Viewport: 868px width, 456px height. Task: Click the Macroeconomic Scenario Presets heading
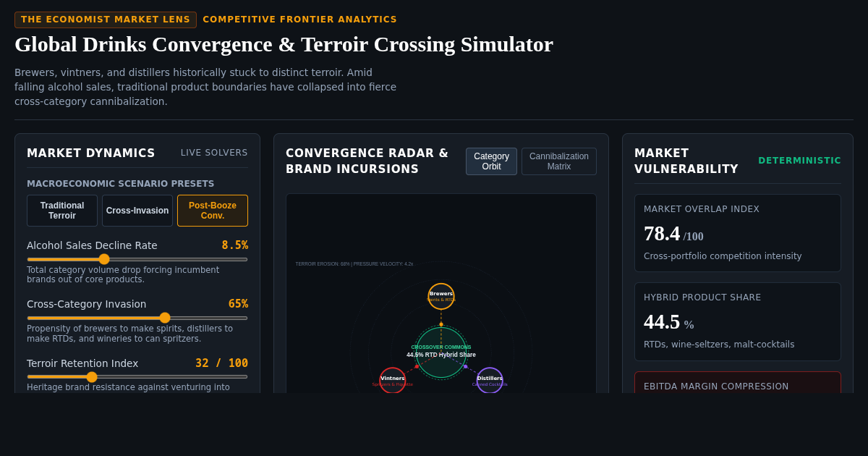click(120, 184)
